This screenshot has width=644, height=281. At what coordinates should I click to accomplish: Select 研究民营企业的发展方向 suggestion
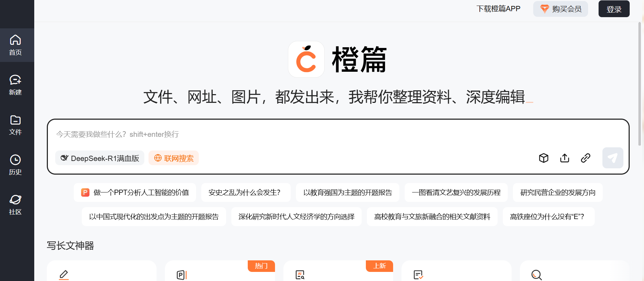pos(558,192)
